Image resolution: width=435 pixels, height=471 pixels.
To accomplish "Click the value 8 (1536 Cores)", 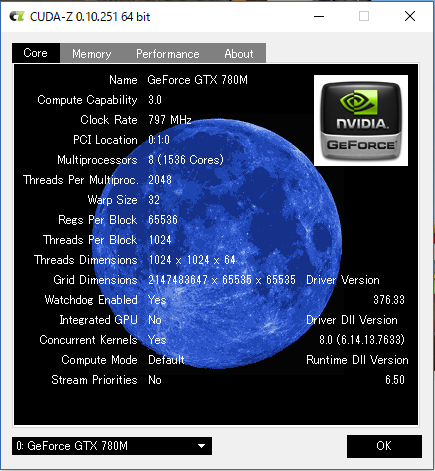I will pyautogui.click(x=186, y=160).
